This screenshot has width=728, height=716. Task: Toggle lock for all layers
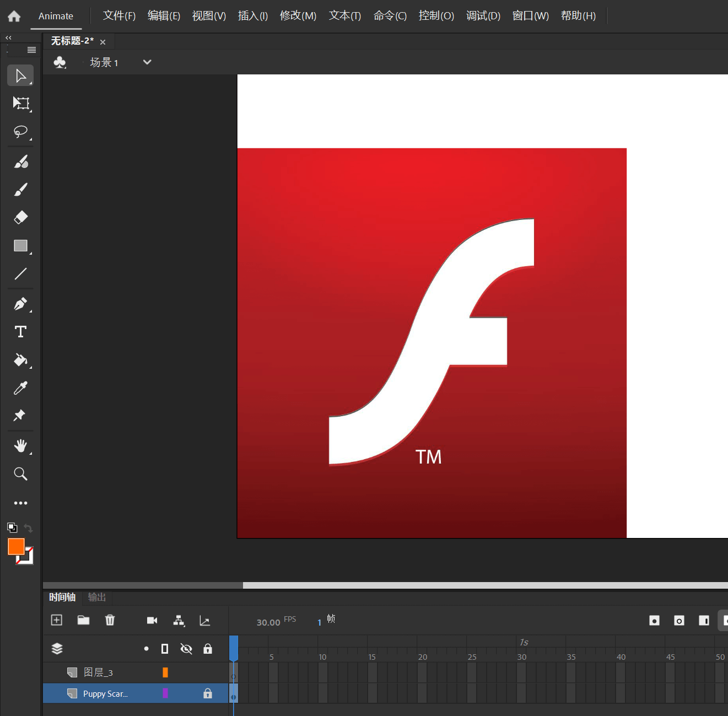pyautogui.click(x=208, y=649)
